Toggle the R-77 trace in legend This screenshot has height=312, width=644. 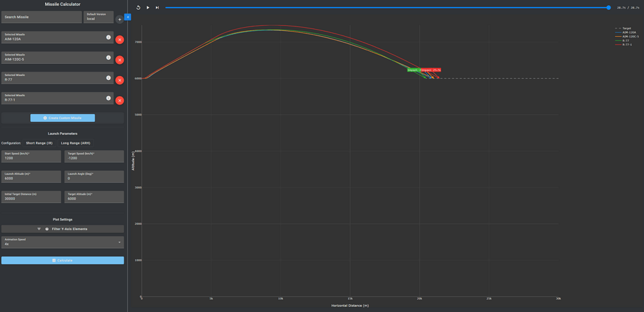point(625,41)
